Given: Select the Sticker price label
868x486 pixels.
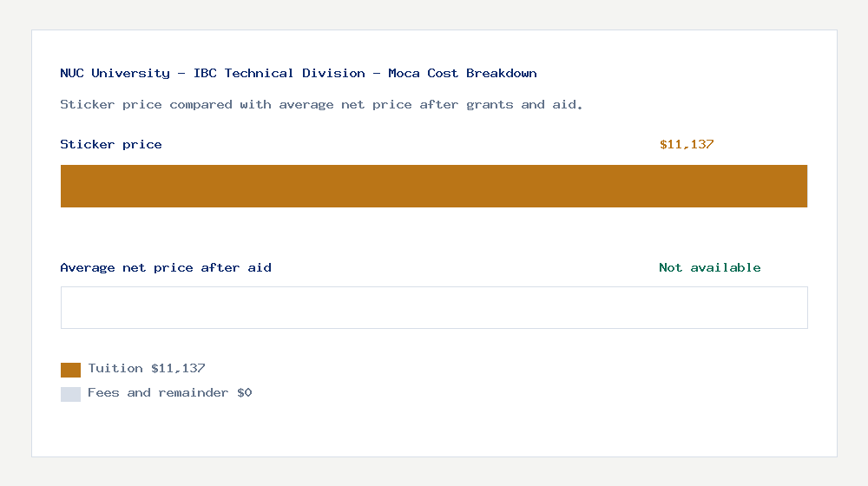Looking at the screenshot, I should pos(111,144).
